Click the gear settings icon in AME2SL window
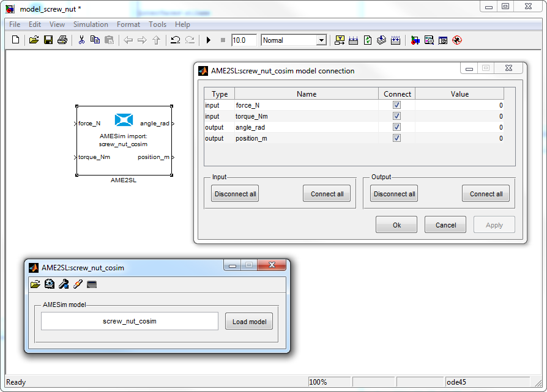Screen dimensions: 547x392 click(x=49, y=284)
